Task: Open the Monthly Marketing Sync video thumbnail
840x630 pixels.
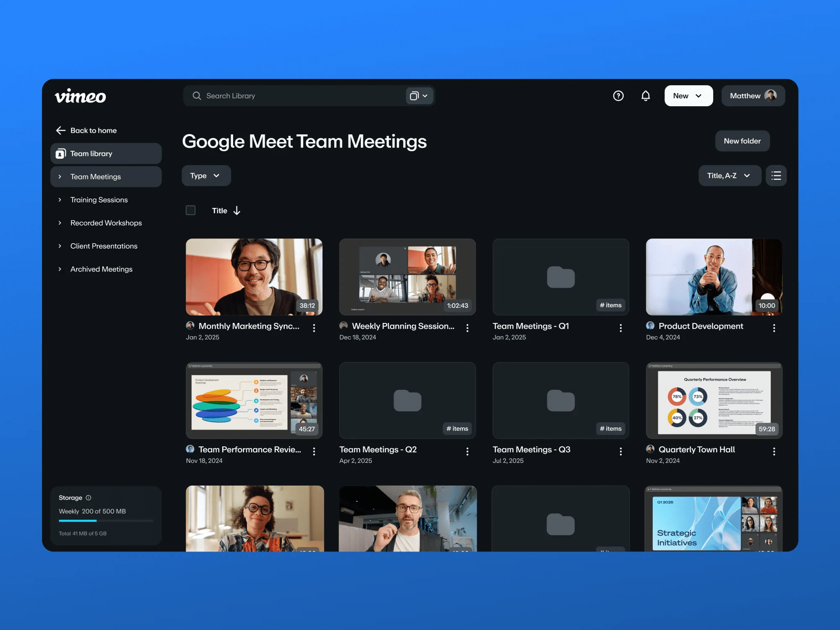Action: pyautogui.click(x=254, y=277)
